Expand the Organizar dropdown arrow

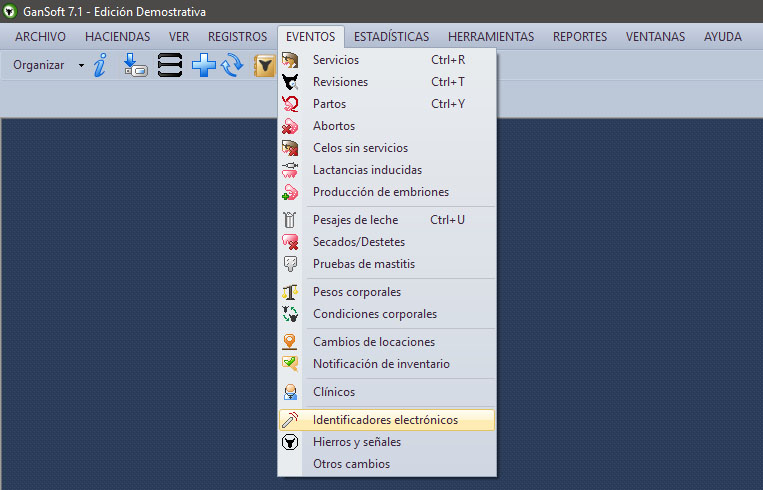pyautogui.click(x=81, y=65)
